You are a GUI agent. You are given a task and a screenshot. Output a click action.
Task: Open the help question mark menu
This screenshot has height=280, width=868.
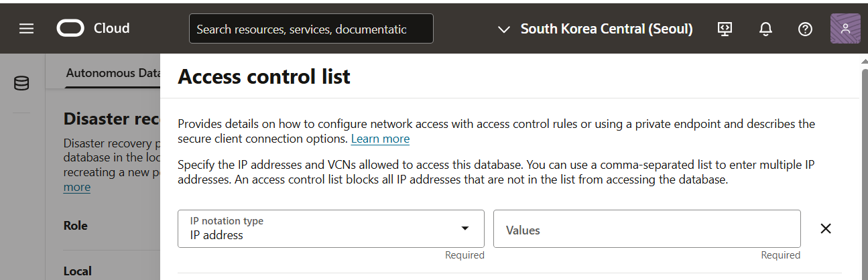(x=805, y=29)
